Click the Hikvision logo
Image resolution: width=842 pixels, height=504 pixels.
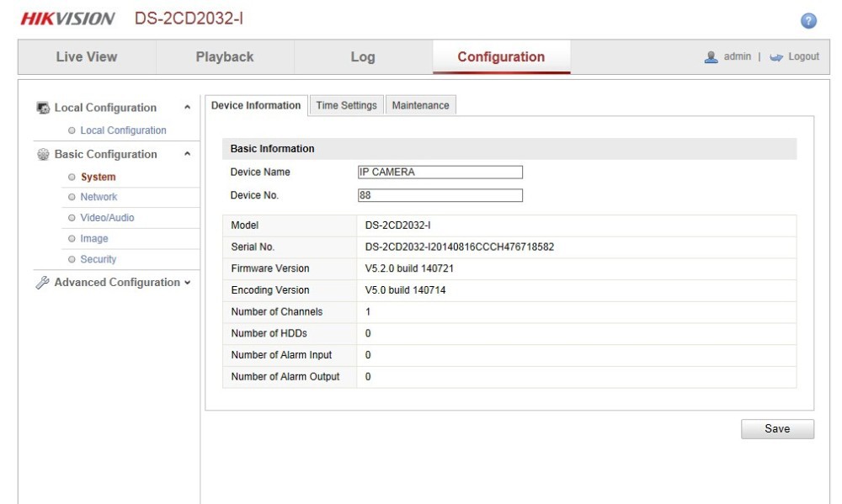(x=67, y=19)
